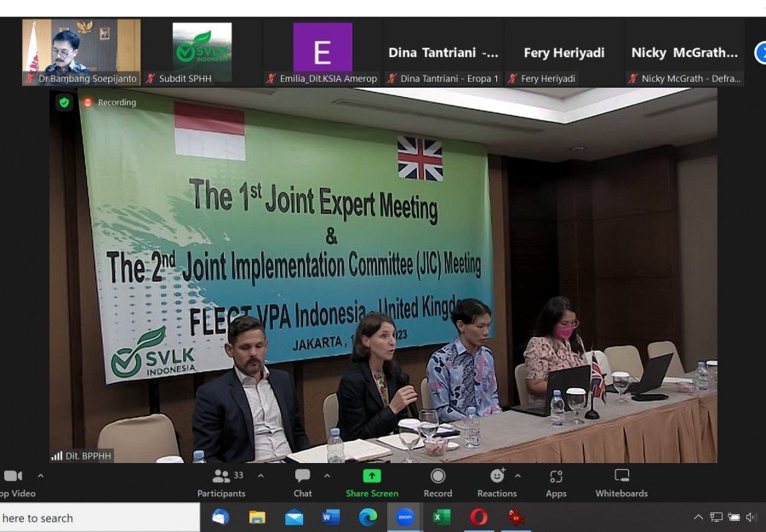766x532 pixels.
Task: Open Whiteboards
Action: [x=621, y=483]
